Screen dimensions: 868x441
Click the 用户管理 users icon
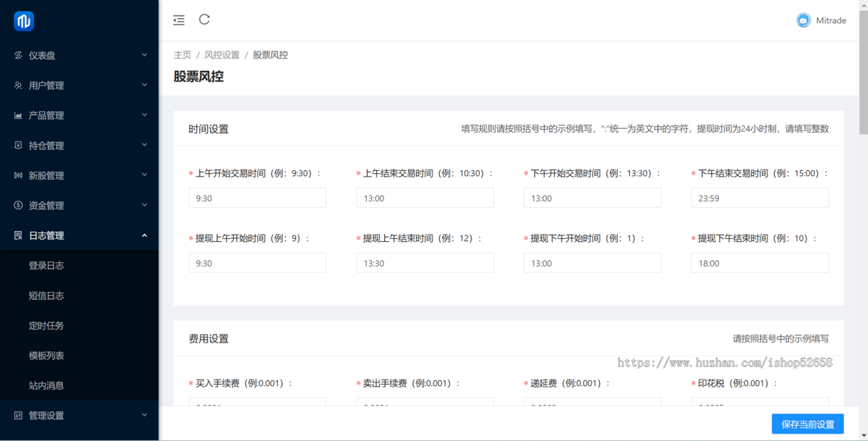[18, 85]
